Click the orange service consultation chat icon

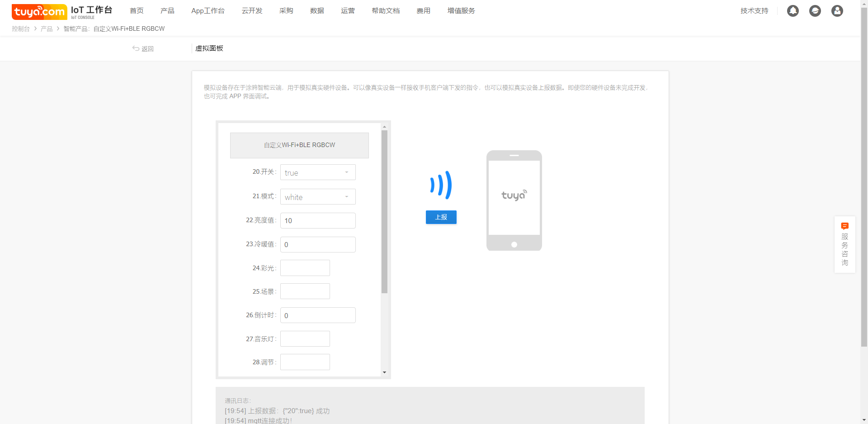coord(844,226)
